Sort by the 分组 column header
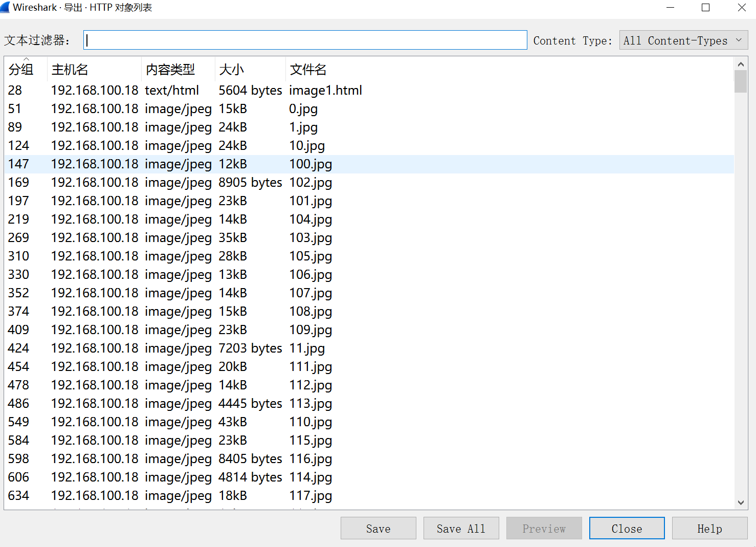Screen dimensions: 756x547 (x=26, y=69)
